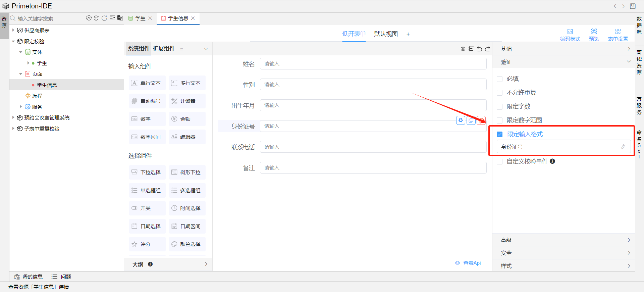Click the redo arrow above the form canvas

487,49
